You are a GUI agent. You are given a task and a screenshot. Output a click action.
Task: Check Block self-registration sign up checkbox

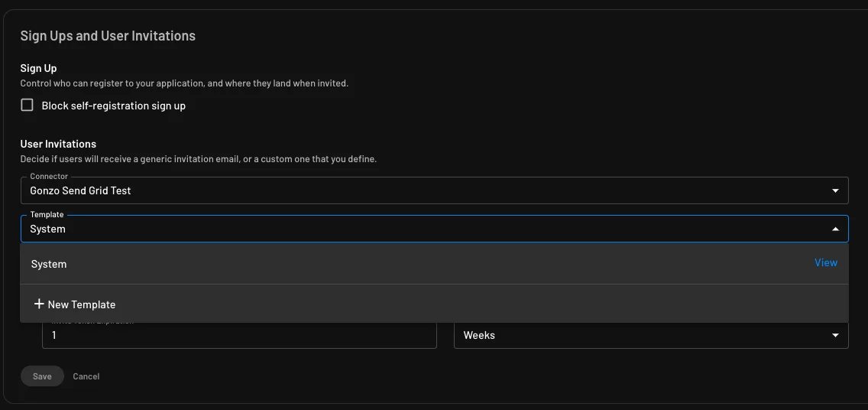28,106
